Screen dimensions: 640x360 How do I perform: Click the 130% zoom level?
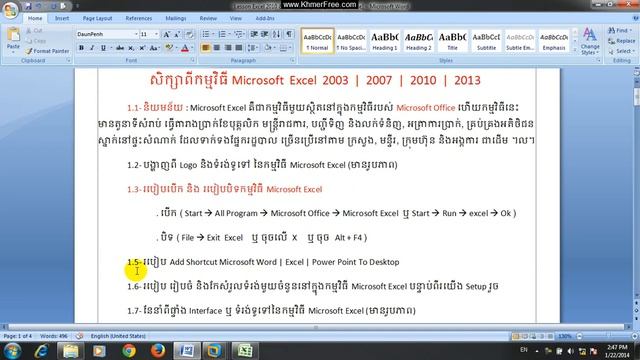[x=565, y=336]
